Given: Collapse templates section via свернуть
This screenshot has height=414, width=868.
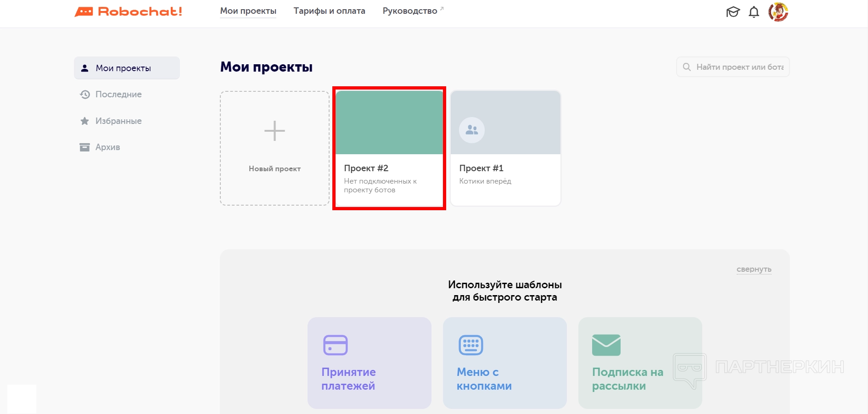Looking at the screenshot, I should (x=754, y=269).
